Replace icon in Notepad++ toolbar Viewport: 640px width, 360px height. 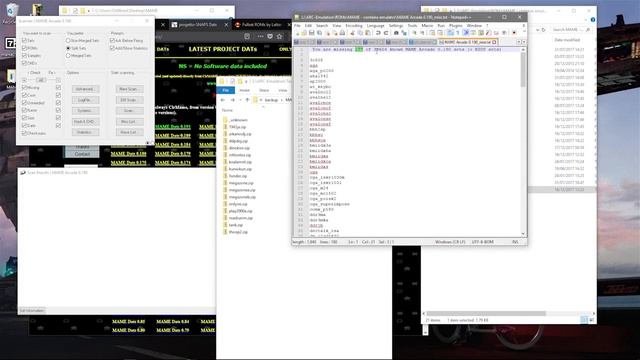[404, 33]
